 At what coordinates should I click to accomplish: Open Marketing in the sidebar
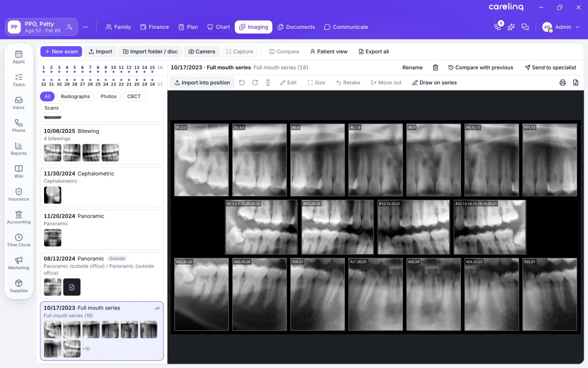[19, 263]
